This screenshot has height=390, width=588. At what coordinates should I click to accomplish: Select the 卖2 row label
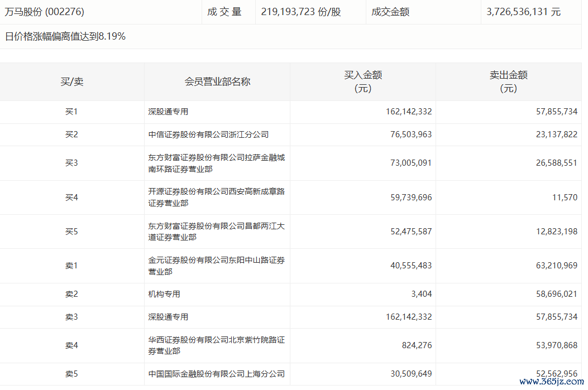tap(71, 294)
